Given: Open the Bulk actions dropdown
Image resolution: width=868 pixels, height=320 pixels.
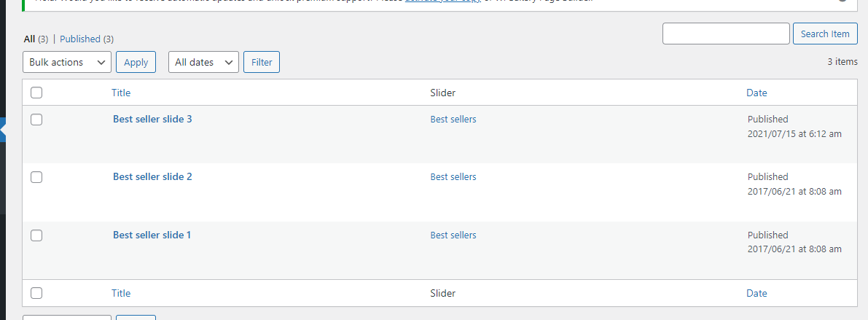Looking at the screenshot, I should 67,63.
